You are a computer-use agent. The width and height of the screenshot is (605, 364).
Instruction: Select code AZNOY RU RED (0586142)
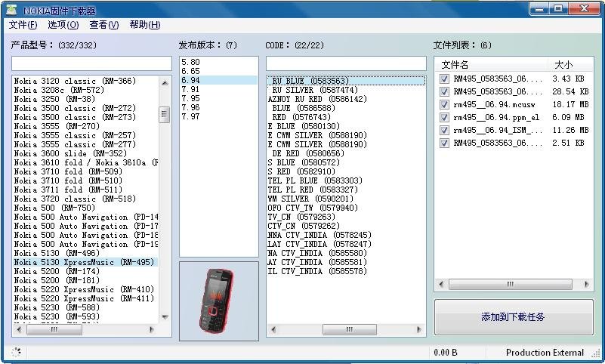pos(346,99)
